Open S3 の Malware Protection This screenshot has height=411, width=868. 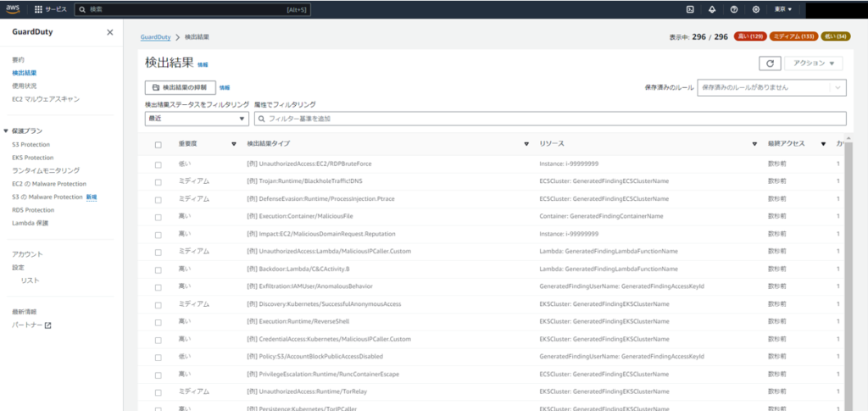(x=47, y=197)
